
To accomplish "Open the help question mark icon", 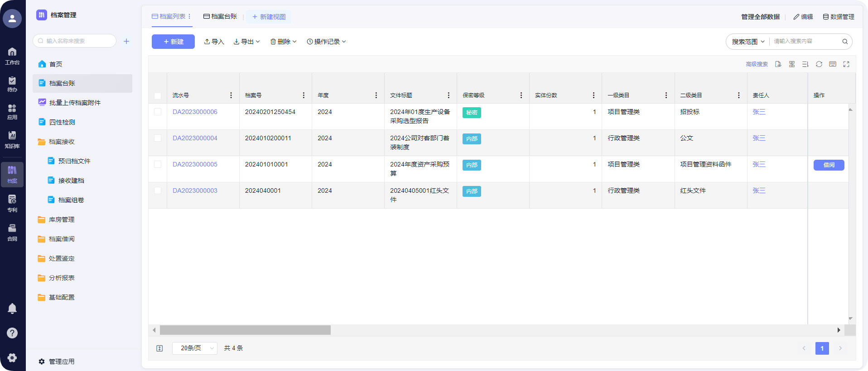I will (12, 333).
